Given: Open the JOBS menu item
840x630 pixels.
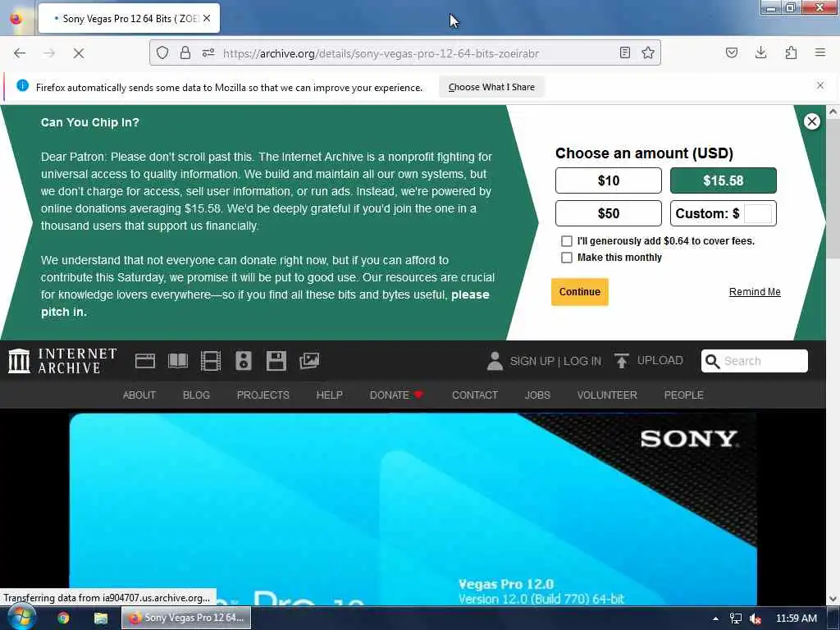Looking at the screenshot, I should coord(537,395).
